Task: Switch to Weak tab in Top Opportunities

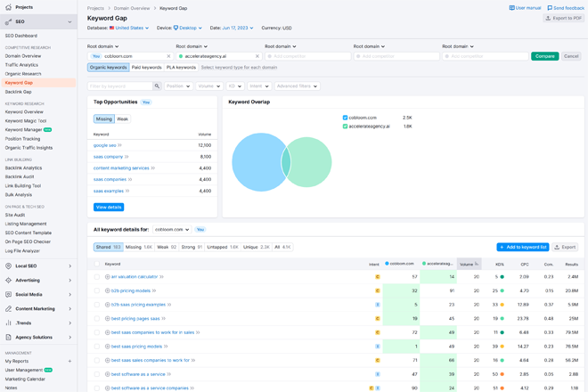Action: (x=123, y=118)
